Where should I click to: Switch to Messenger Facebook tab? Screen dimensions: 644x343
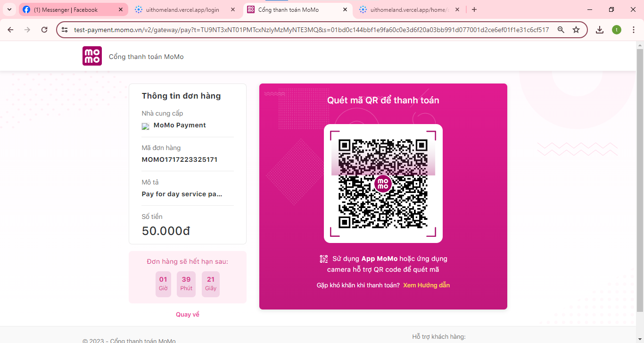73,9
